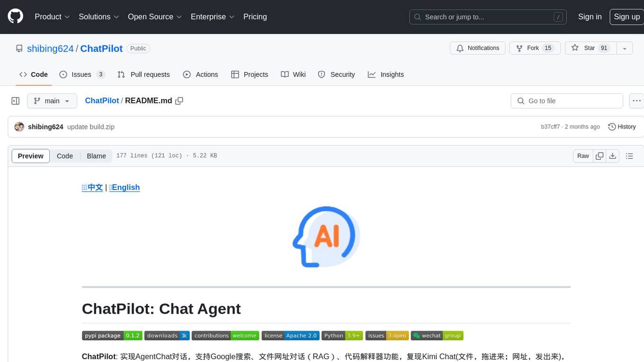644x362 pixels.
Task: Open the GitHub home logo
Action: 15,17
